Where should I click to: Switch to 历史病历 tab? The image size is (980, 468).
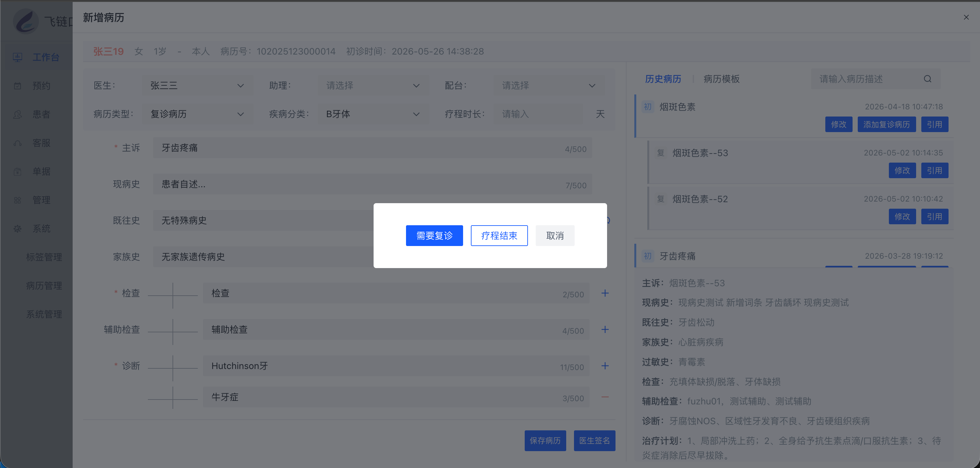(x=663, y=79)
